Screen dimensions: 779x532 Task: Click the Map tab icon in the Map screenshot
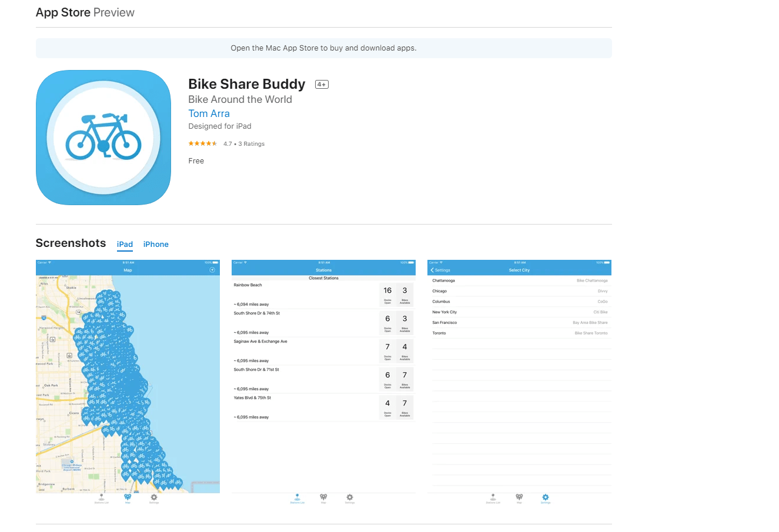(128, 498)
